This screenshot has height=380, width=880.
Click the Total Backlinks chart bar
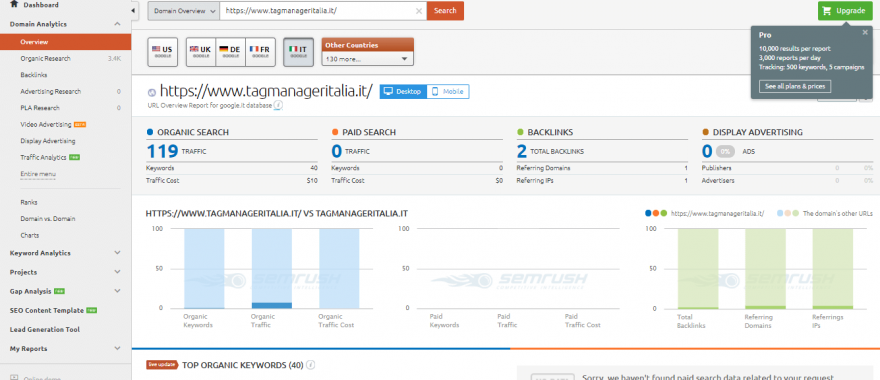tap(698, 268)
